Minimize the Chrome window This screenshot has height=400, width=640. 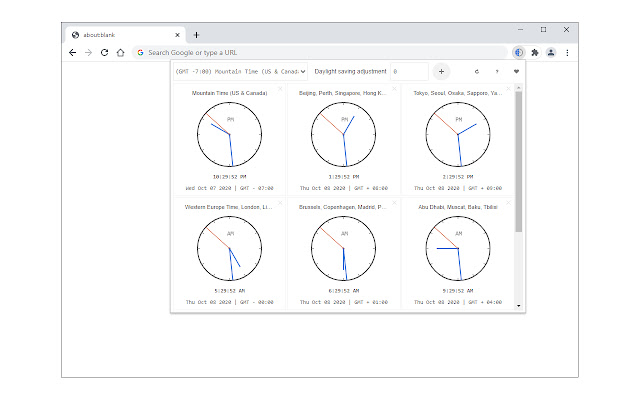click(x=520, y=29)
